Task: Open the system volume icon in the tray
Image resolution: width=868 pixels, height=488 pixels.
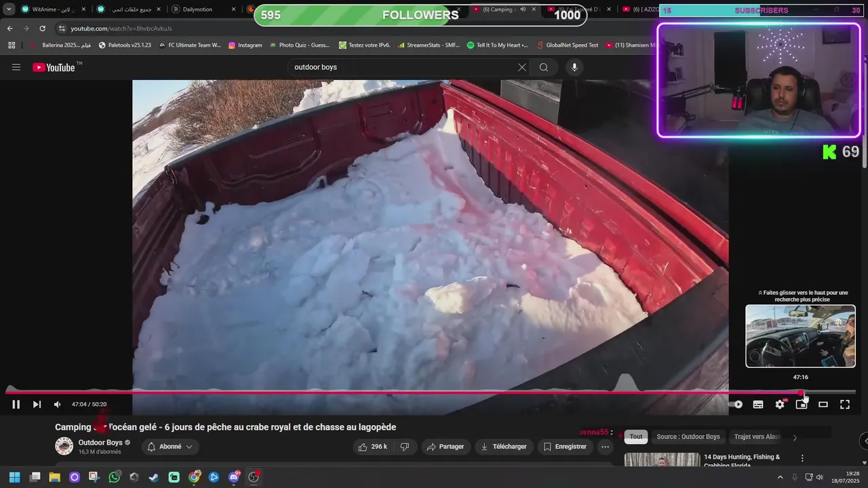Action: [x=819, y=477]
